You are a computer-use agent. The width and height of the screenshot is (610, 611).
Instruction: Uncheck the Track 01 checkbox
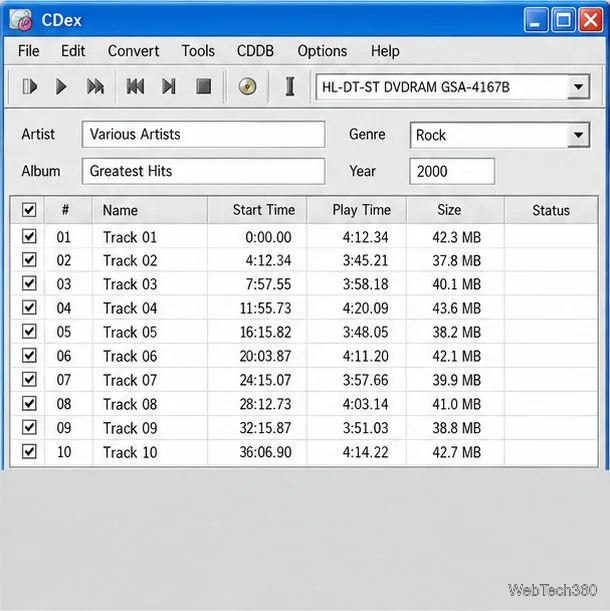click(29, 236)
